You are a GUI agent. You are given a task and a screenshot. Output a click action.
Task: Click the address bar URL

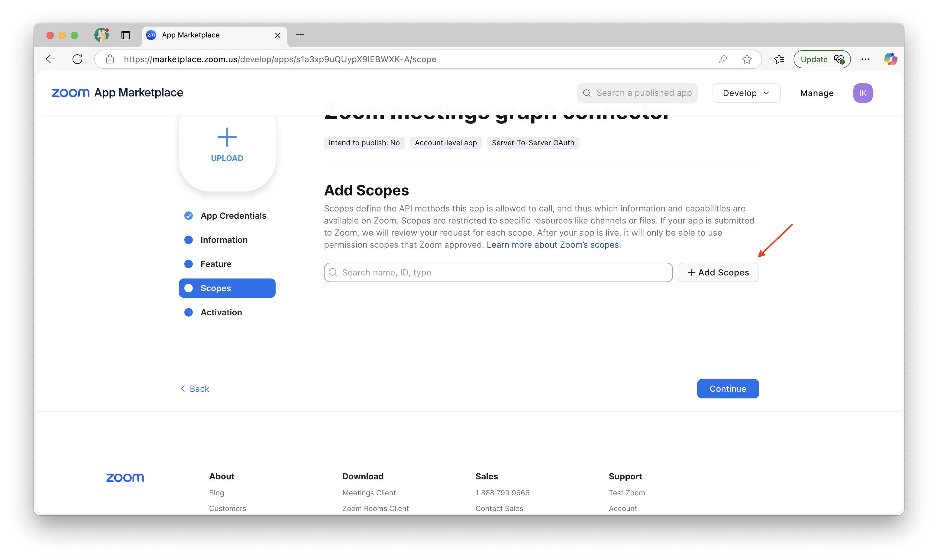(x=280, y=59)
